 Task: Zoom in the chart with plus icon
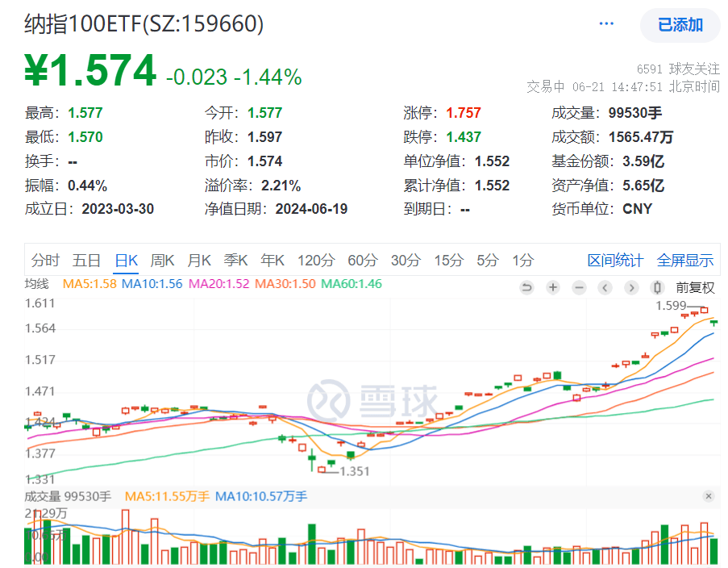click(x=552, y=288)
